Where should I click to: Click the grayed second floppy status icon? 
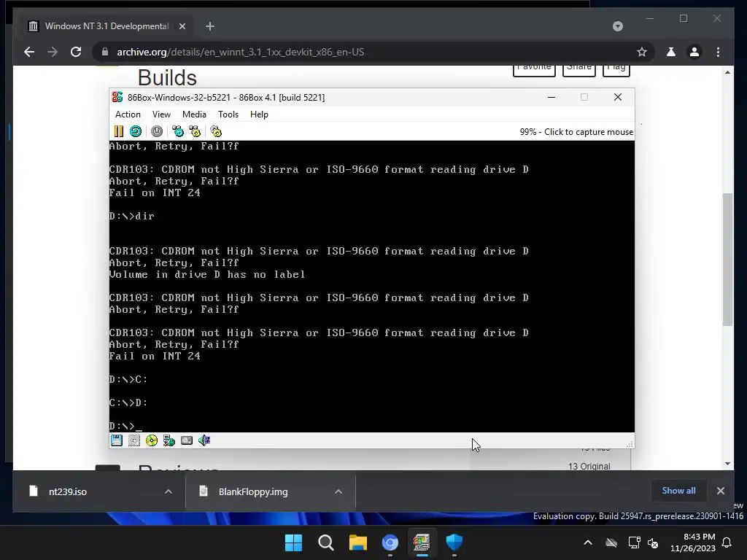coord(134,440)
